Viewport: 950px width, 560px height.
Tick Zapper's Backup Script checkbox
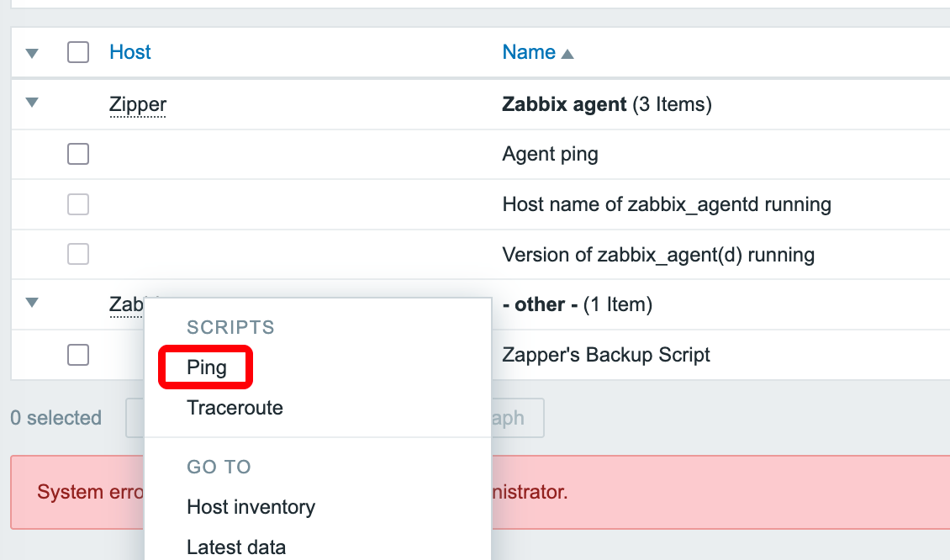pos(78,355)
